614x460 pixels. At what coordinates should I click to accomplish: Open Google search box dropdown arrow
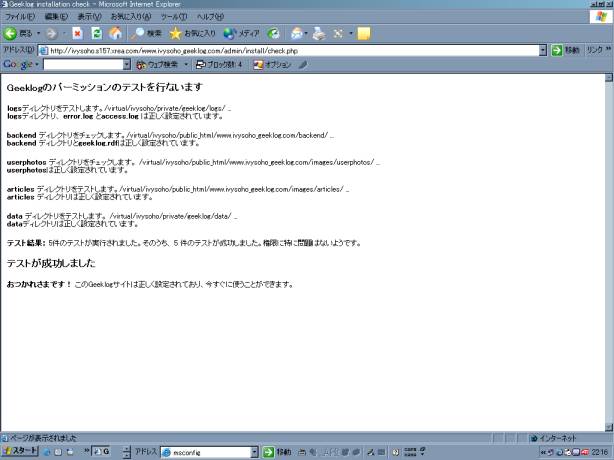click(x=126, y=65)
